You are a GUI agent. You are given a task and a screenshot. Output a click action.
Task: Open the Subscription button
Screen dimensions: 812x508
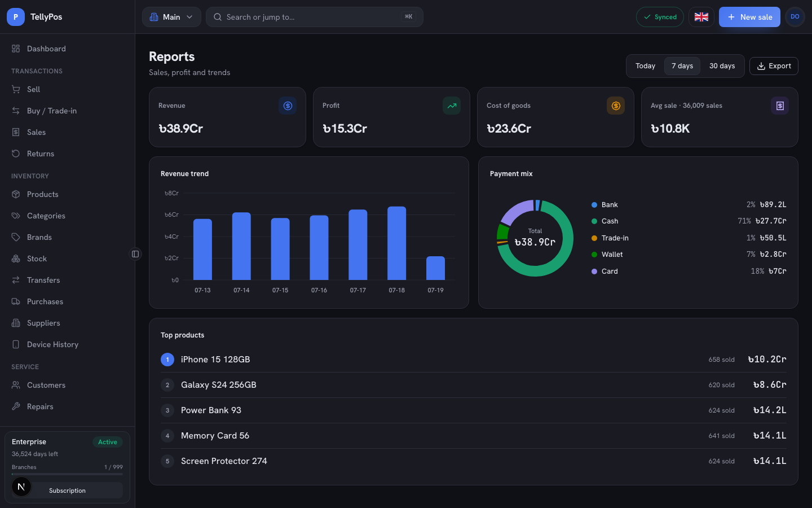coord(67,491)
